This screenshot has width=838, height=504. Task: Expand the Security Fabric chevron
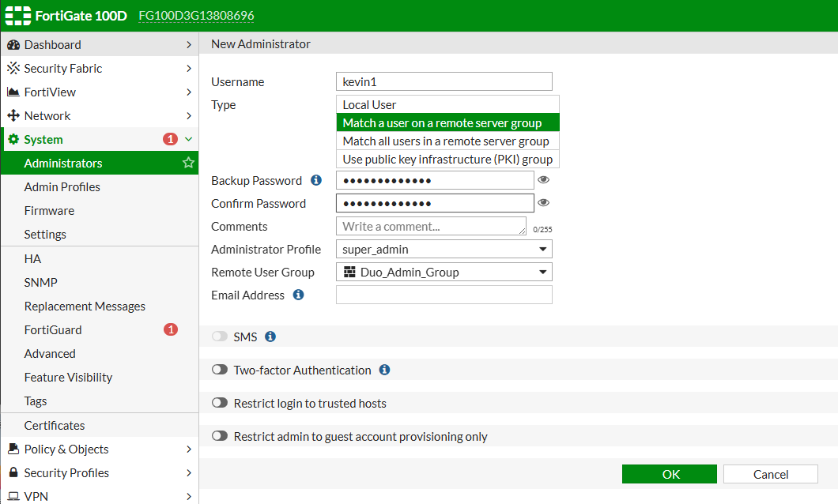(x=189, y=69)
